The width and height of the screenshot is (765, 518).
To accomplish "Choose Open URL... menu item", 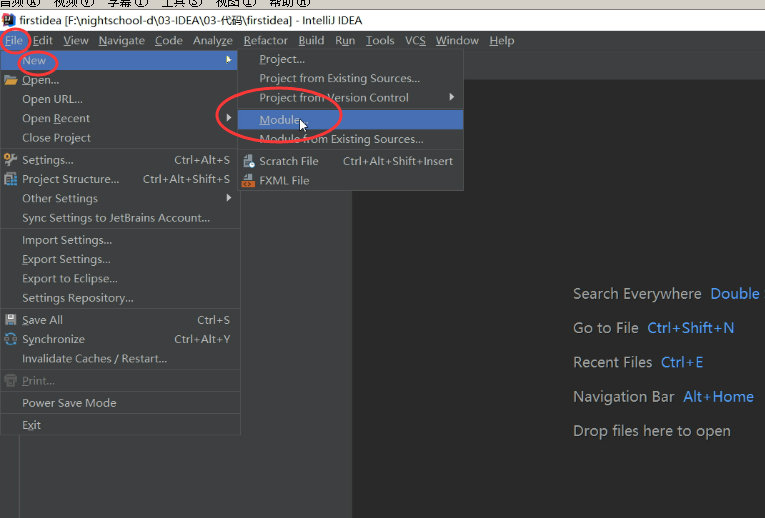I will tap(119, 99).
